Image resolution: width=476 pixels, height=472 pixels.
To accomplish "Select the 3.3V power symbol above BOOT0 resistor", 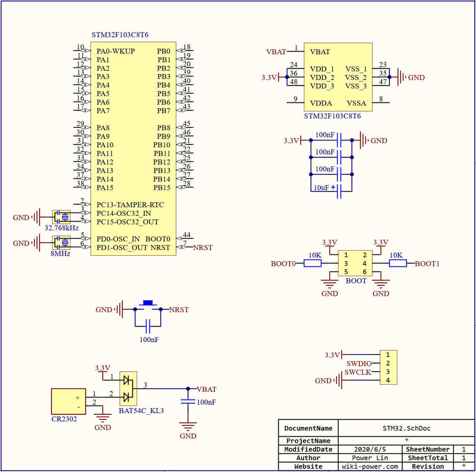I will point(329,242).
